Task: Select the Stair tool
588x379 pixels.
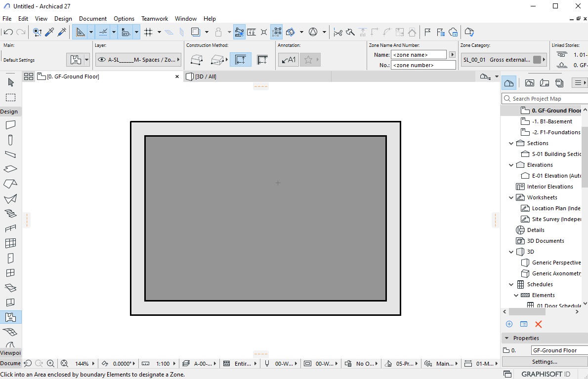Action: click(x=10, y=214)
